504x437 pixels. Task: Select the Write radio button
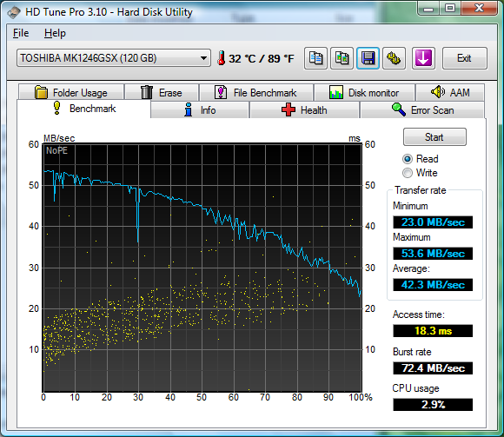tap(408, 173)
